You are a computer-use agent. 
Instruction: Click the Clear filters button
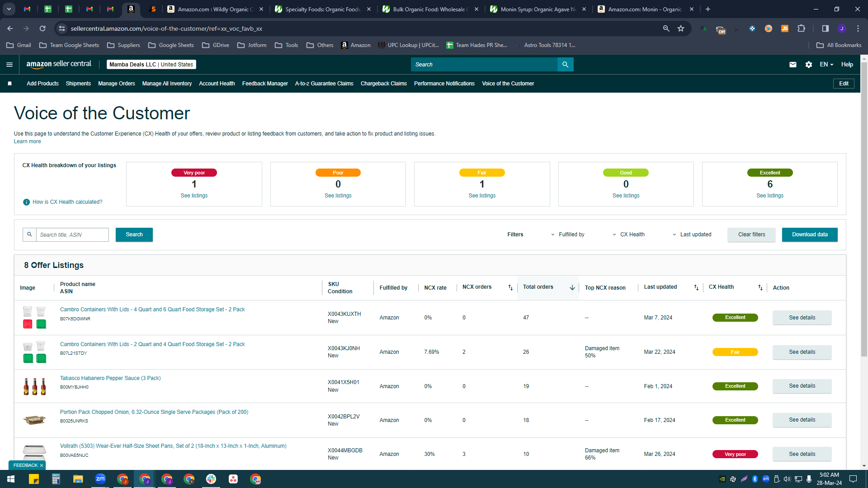751,235
